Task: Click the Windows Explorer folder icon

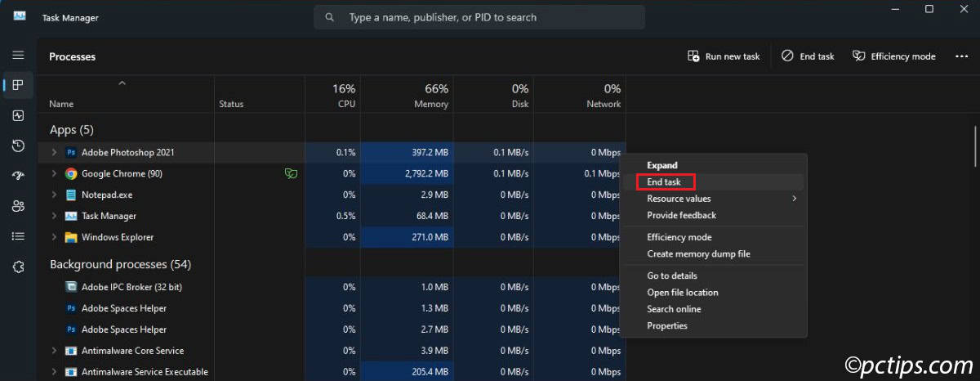Action: click(71, 237)
